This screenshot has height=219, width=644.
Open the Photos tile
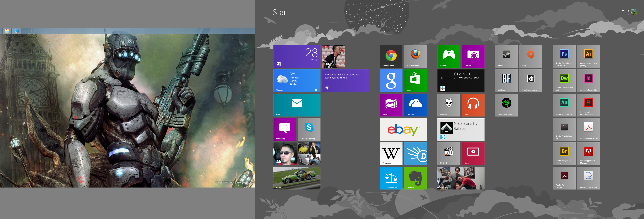(461, 178)
